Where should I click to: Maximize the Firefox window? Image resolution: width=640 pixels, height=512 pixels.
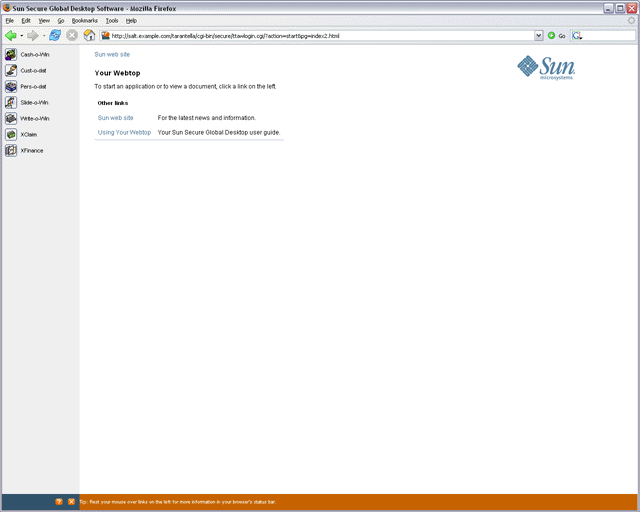(x=620, y=8)
